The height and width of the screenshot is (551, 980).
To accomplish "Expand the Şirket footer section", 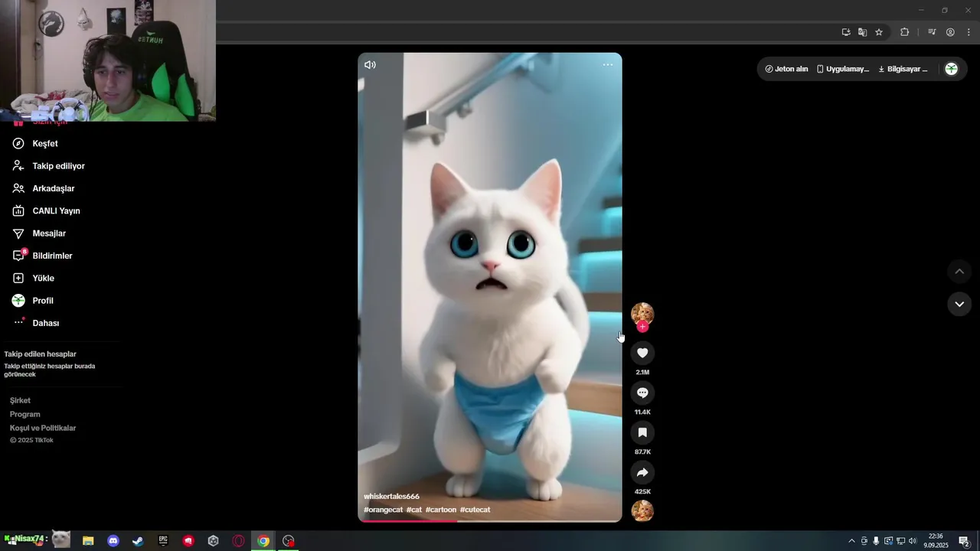I will 20,400.
